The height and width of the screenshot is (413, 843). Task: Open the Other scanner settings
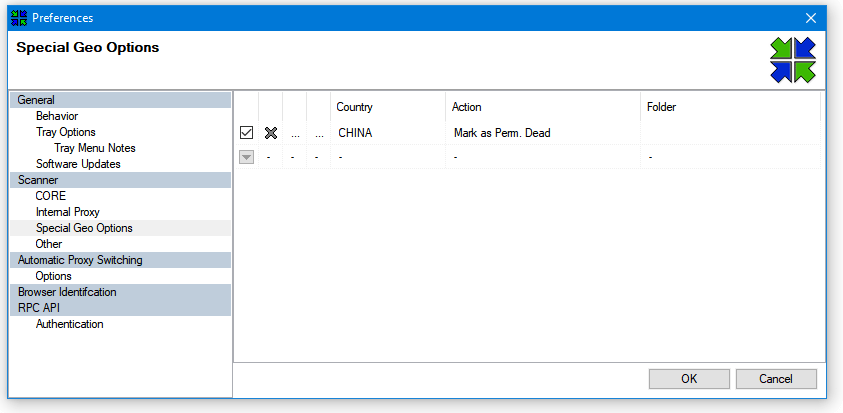[48, 244]
